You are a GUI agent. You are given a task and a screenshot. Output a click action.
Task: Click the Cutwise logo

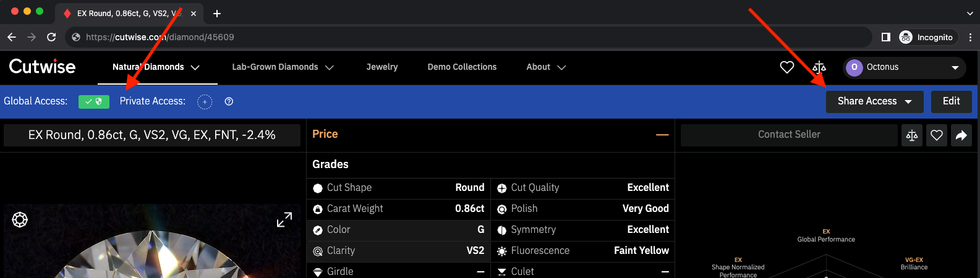[x=42, y=67]
